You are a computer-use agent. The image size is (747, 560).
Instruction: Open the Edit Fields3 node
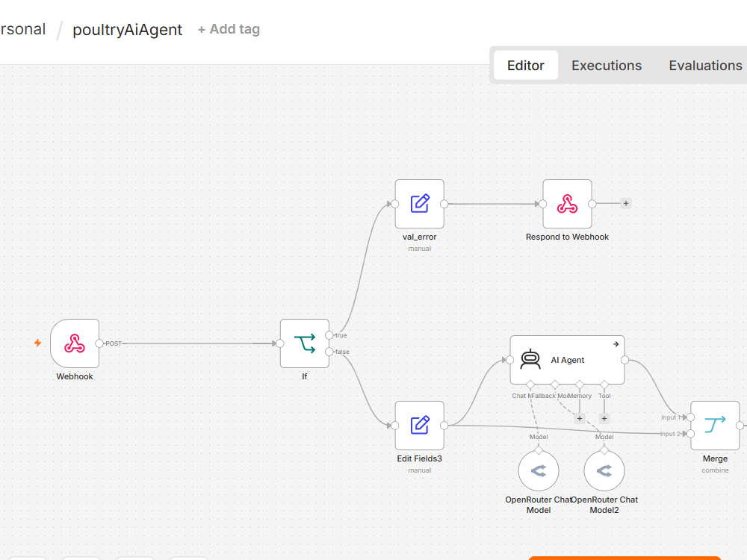[x=420, y=426]
